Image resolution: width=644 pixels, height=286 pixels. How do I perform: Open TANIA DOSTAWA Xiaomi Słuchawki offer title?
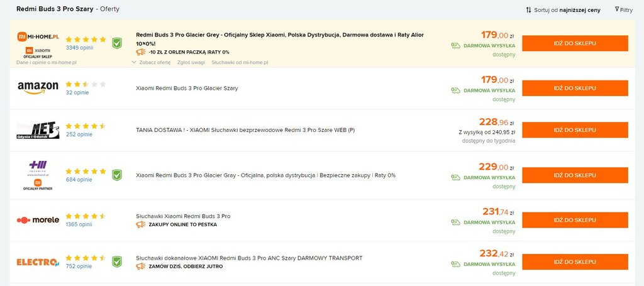[x=245, y=130]
